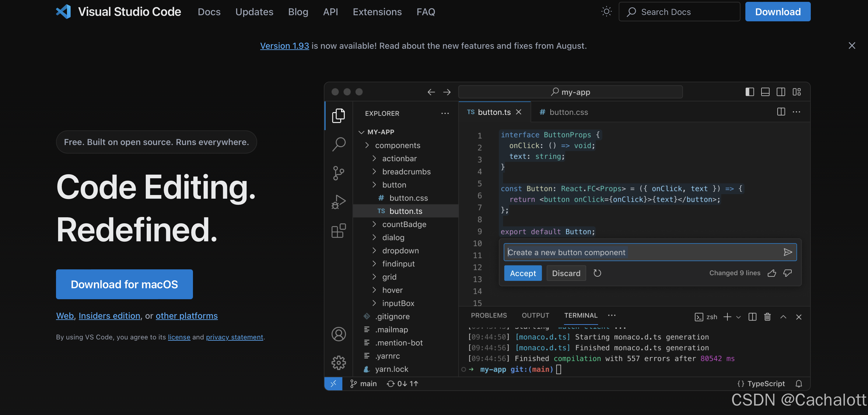Click the thumbs up helpful icon

772,273
